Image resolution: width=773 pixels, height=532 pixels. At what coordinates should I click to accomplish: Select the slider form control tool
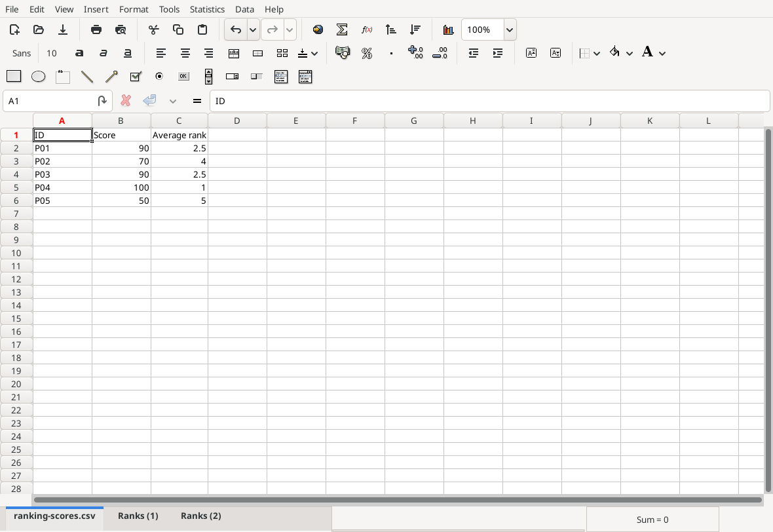[x=256, y=77]
